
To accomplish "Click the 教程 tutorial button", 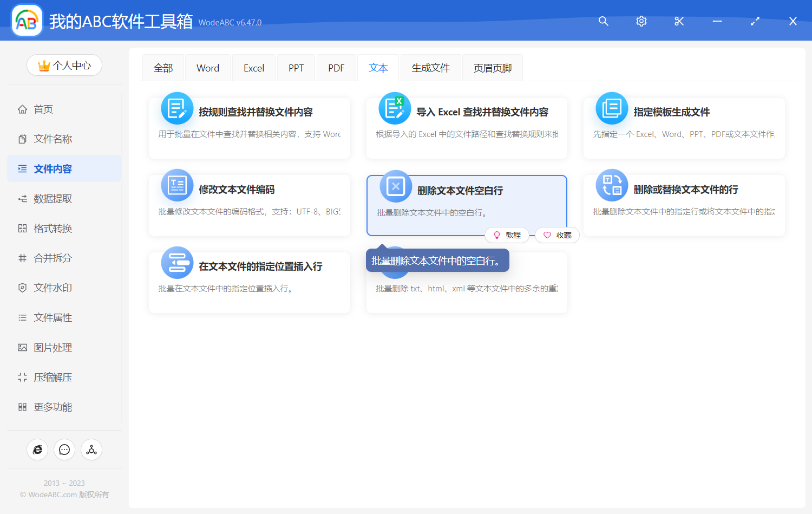I will (507, 235).
